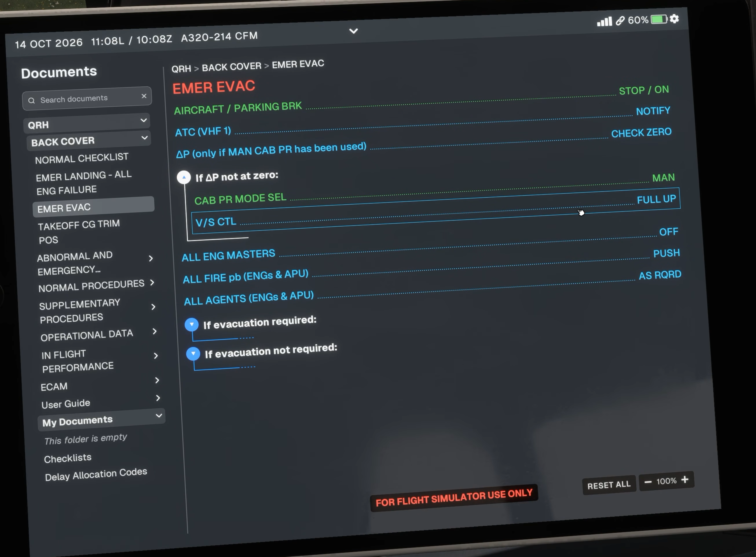This screenshot has height=557, width=756.
Task: Expand ABNORMAL AND EMERGENCY section
Action: (151, 258)
